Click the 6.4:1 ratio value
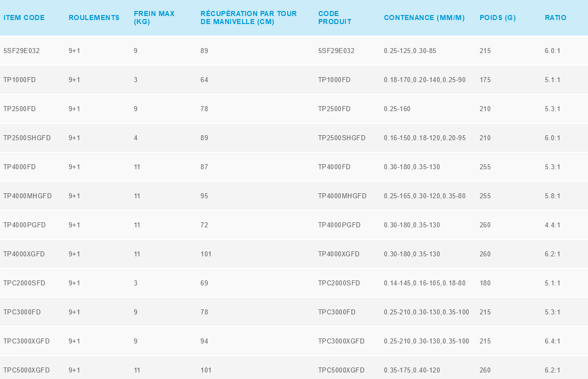588x379 pixels. click(x=552, y=341)
